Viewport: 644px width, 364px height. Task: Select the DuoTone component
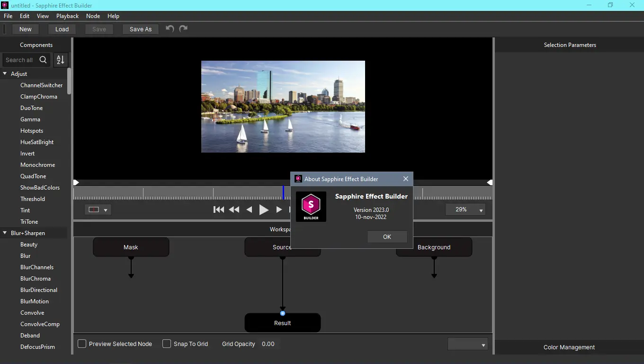point(32,108)
